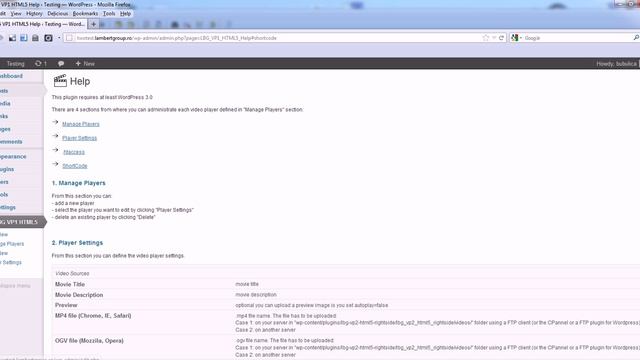This screenshot has width=640, height=360.
Task: Open Posts in WordPress sidebar
Action: [x=5, y=91]
